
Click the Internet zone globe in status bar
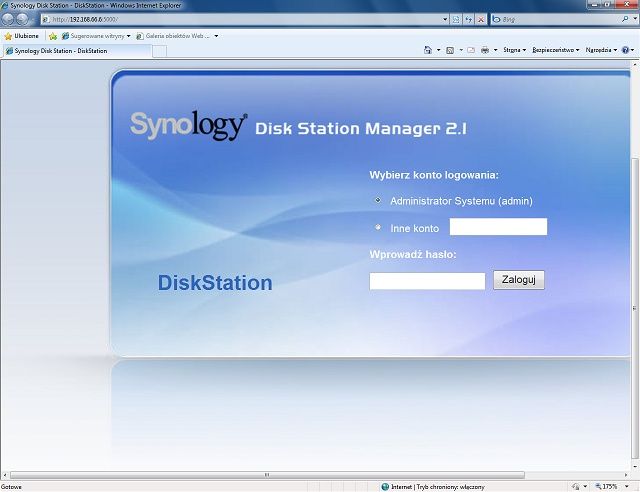(384, 487)
